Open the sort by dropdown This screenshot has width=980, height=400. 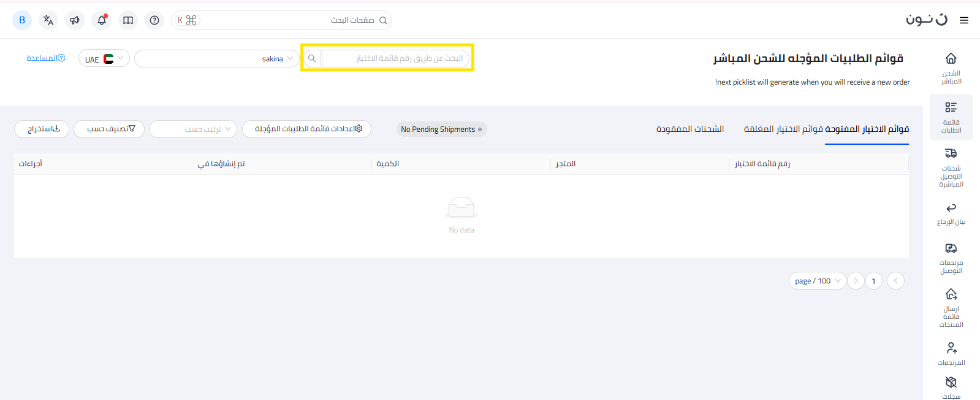coord(193,129)
